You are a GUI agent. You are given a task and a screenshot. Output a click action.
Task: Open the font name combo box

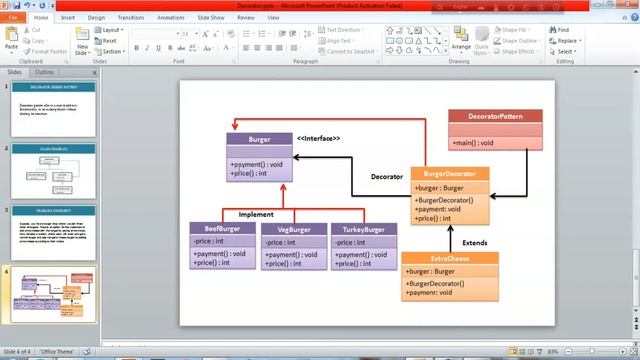point(156,34)
